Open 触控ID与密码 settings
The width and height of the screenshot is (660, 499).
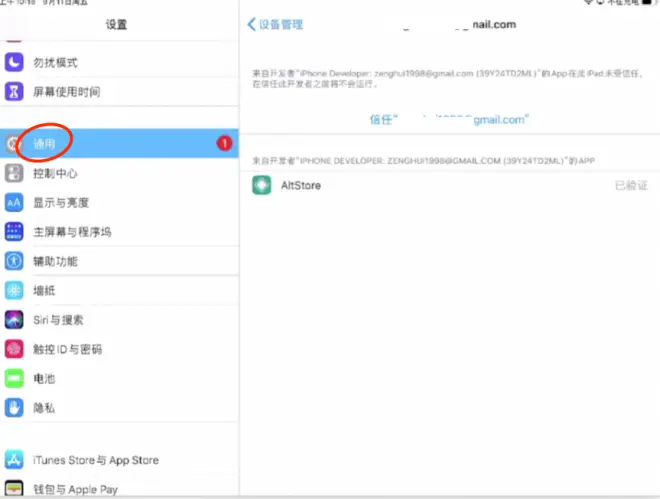120,349
